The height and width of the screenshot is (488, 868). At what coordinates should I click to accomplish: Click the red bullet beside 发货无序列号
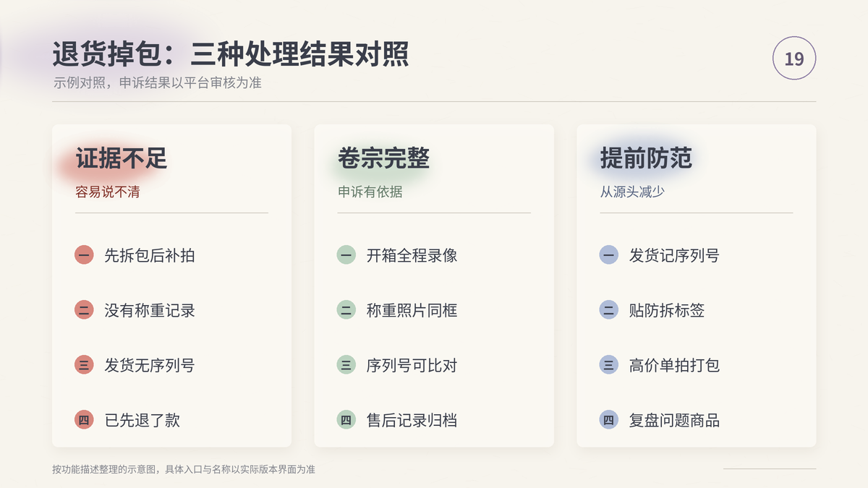[x=84, y=365]
